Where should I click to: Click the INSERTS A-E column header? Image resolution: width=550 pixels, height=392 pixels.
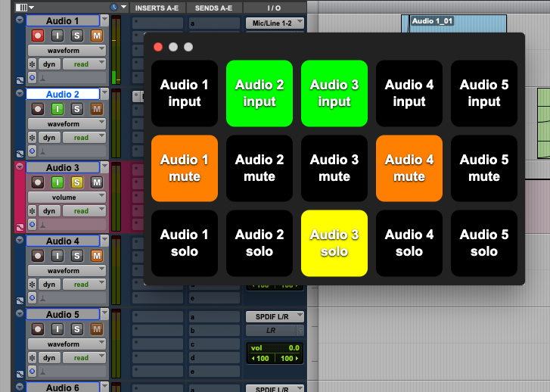coord(157,8)
